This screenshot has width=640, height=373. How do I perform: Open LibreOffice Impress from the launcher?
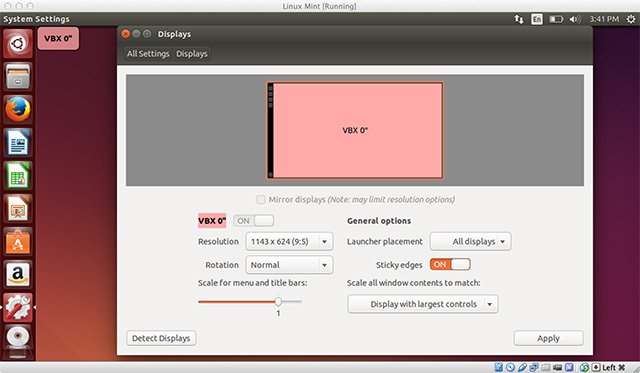[18, 209]
